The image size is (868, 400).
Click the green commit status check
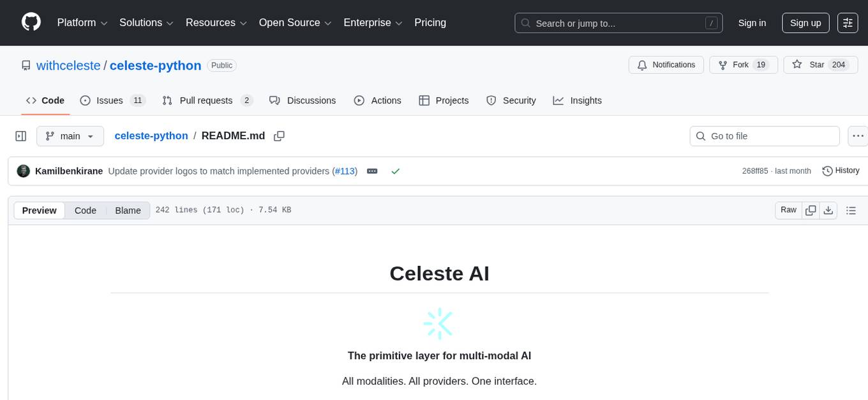coord(396,171)
